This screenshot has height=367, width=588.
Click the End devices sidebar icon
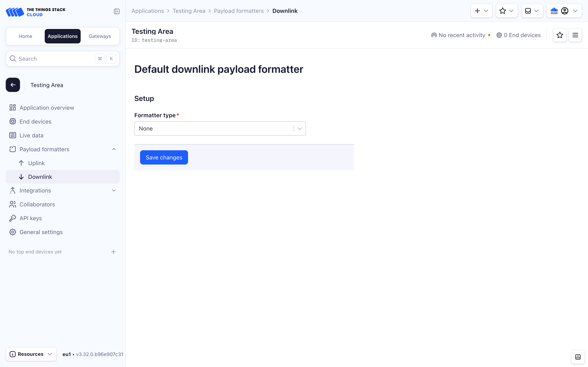[13, 121]
